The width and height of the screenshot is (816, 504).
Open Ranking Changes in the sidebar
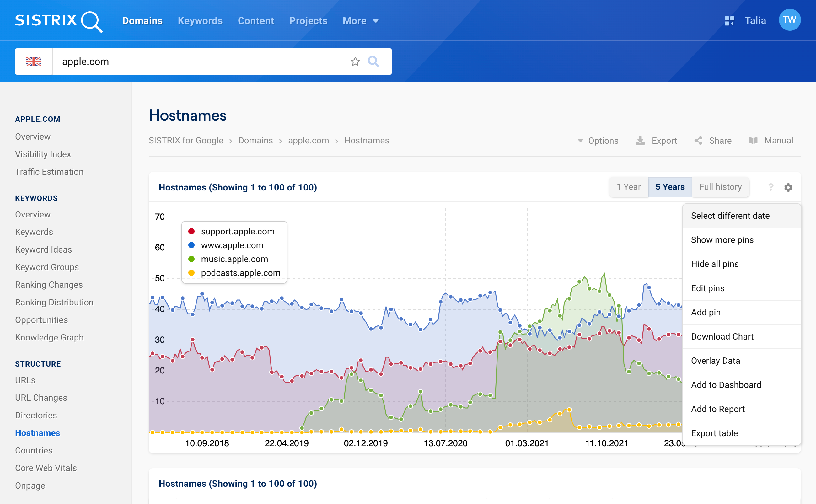click(49, 285)
